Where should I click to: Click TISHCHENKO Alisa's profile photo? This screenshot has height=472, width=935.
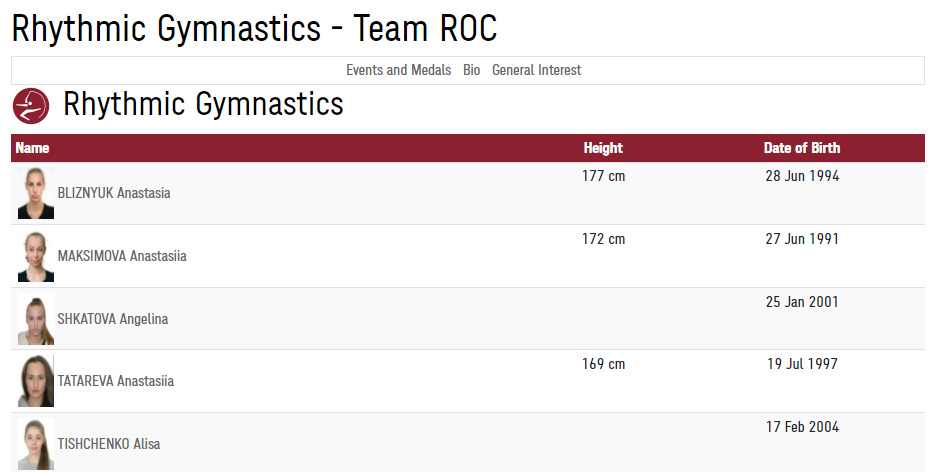pyautogui.click(x=36, y=444)
